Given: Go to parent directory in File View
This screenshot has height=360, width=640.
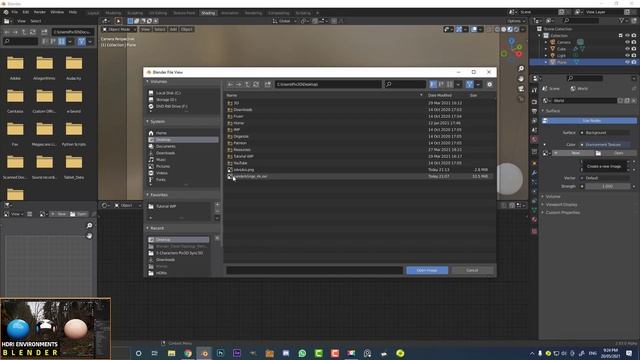Looking at the screenshot, I should click(x=247, y=84).
